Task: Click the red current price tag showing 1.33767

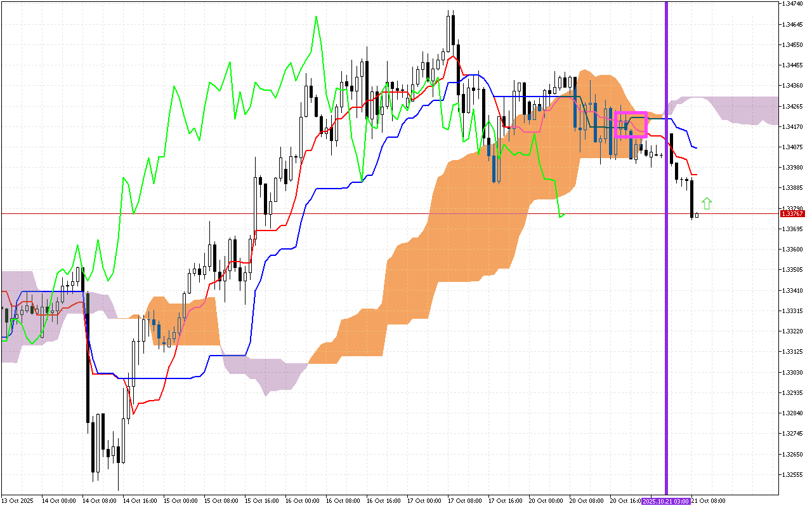Action: (794, 215)
